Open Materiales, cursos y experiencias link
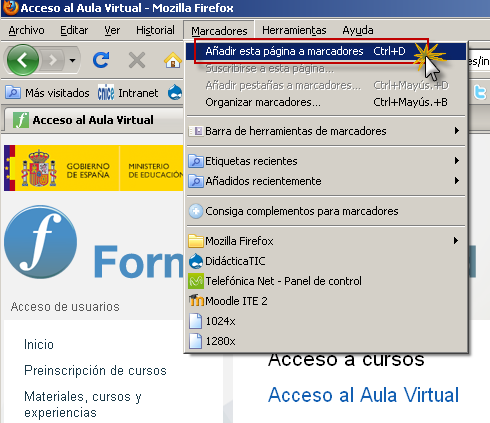 [83, 404]
